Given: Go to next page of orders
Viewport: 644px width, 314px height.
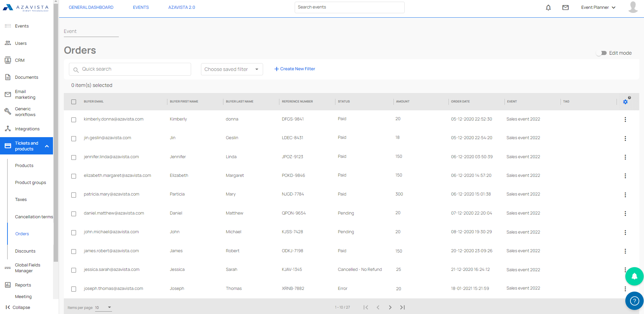Looking at the screenshot, I should tap(390, 308).
